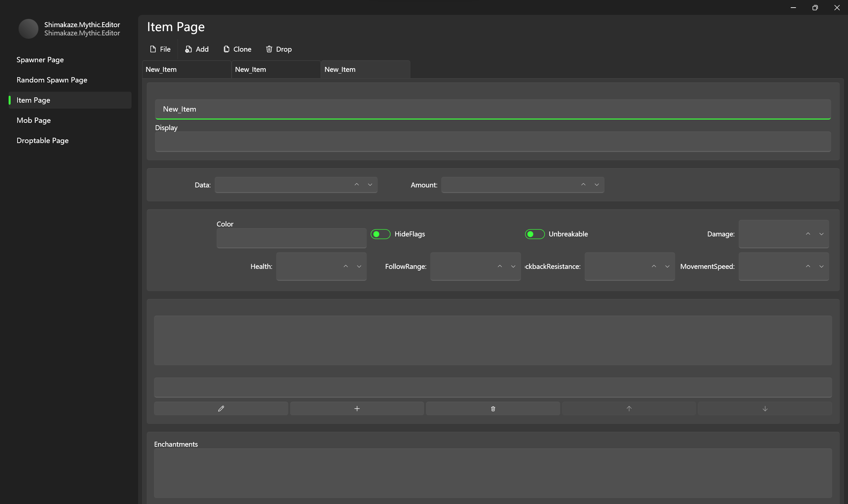Turn off the Unbreakable toggle
Image resolution: width=848 pixels, height=504 pixels.
[534, 234]
